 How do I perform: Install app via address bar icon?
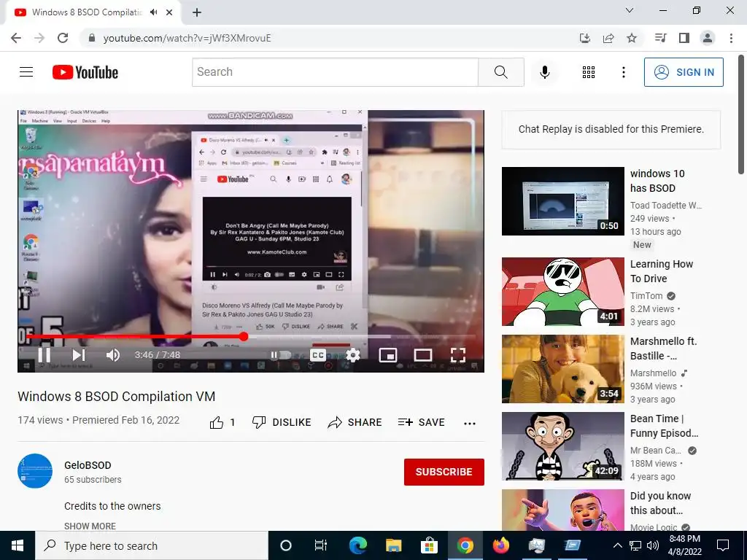pos(584,38)
